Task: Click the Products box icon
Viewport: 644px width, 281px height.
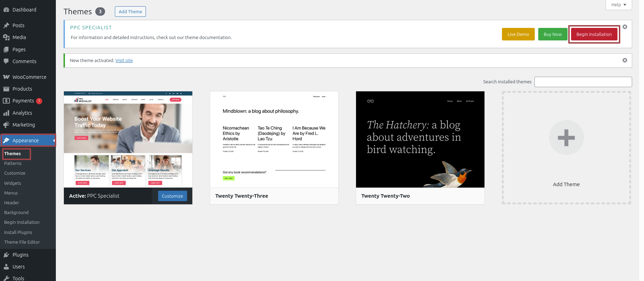Action: pyautogui.click(x=6, y=89)
